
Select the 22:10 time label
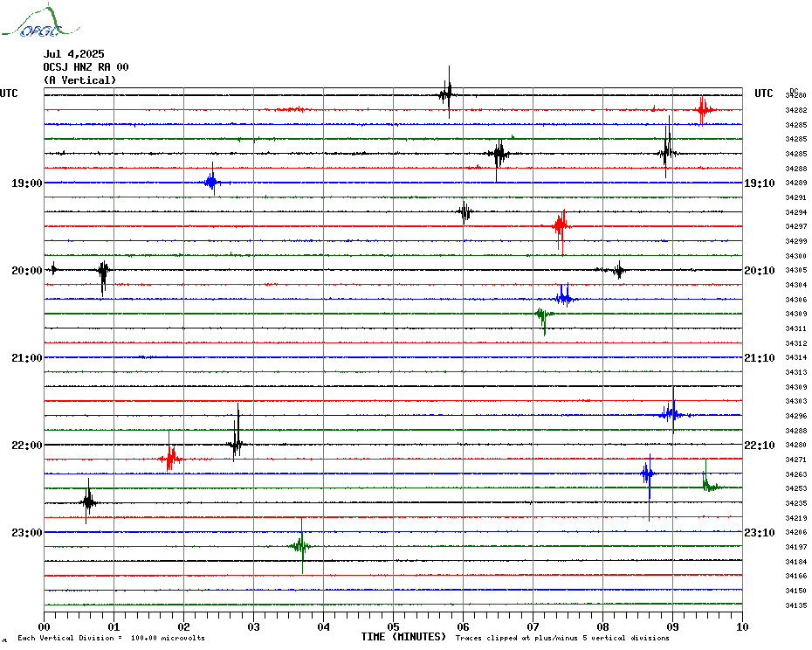760,446
